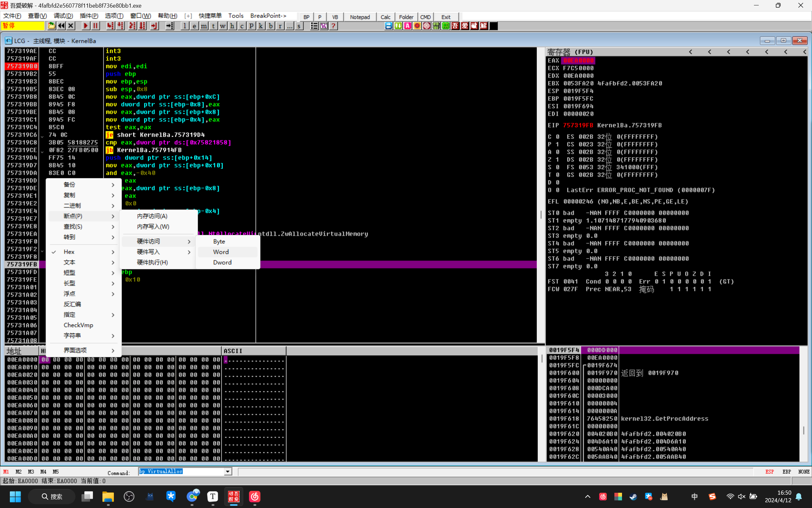Select Word in hardware access submenu
This screenshot has height=508, width=812.
pyautogui.click(x=228, y=252)
